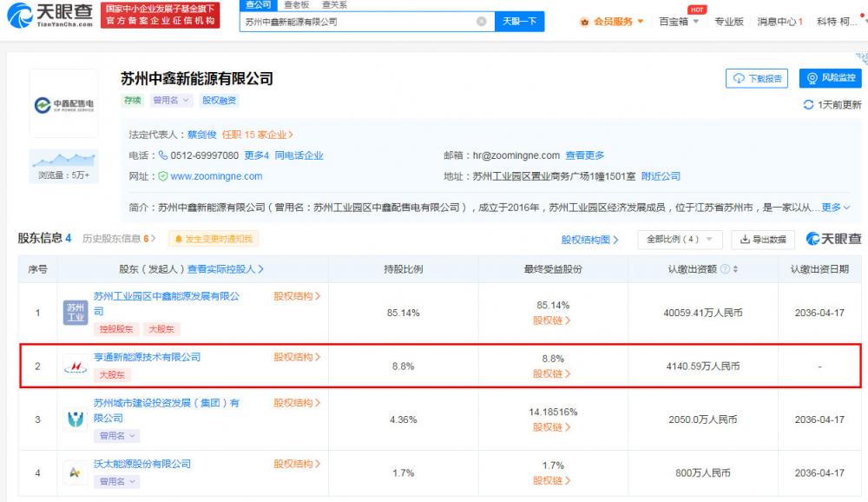Image resolution: width=868 pixels, height=502 pixels.
Task: Click the TianYanCha logo
Action: point(49,15)
